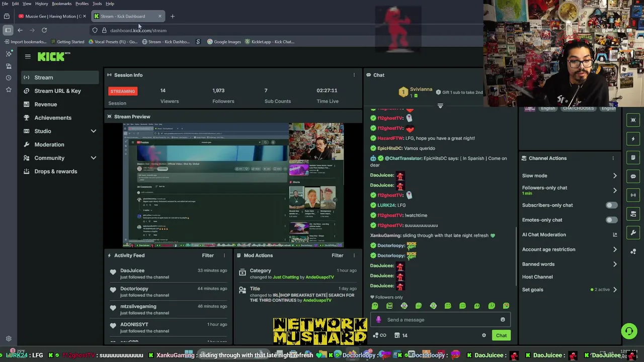
Task: Click the purple microphone icon in chat box
Action: click(378, 320)
